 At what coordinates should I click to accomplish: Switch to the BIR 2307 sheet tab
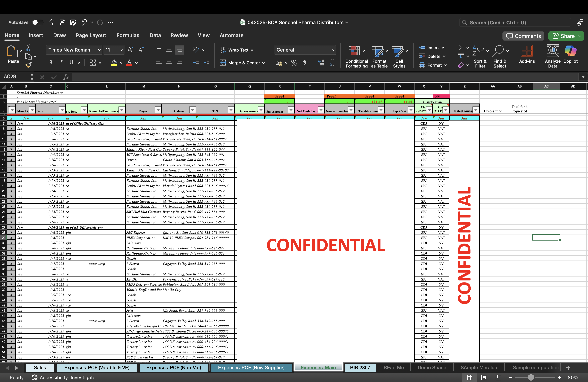[x=360, y=367]
